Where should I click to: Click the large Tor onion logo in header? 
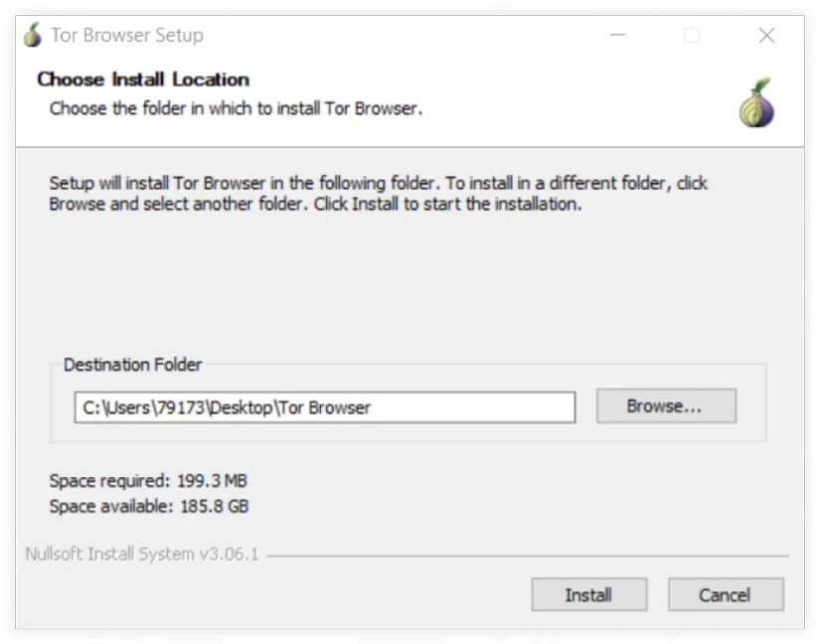pyautogui.click(x=756, y=103)
